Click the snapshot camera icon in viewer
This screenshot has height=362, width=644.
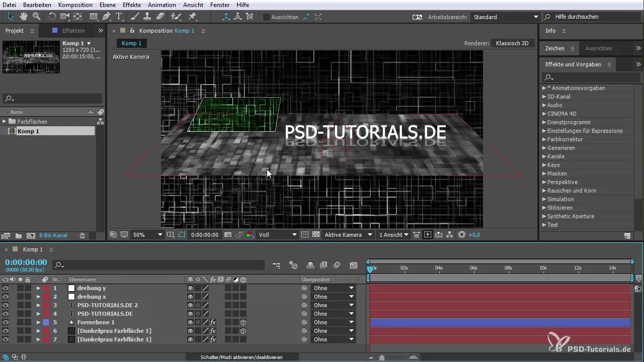click(228, 235)
